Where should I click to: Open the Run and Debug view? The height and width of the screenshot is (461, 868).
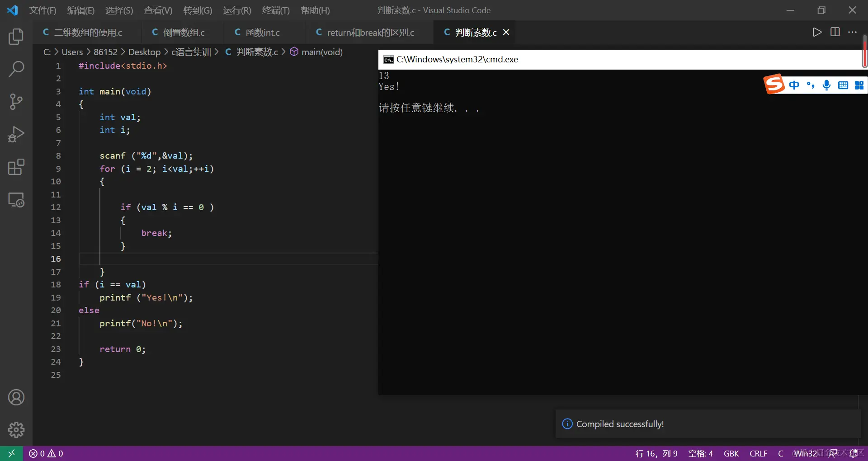coord(16,134)
